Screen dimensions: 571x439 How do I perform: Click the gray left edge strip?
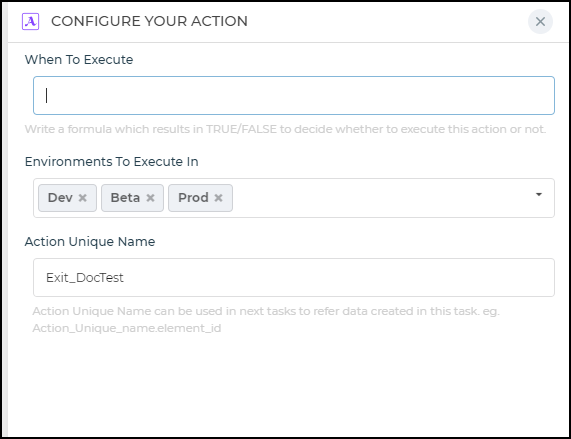coord(5,220)
